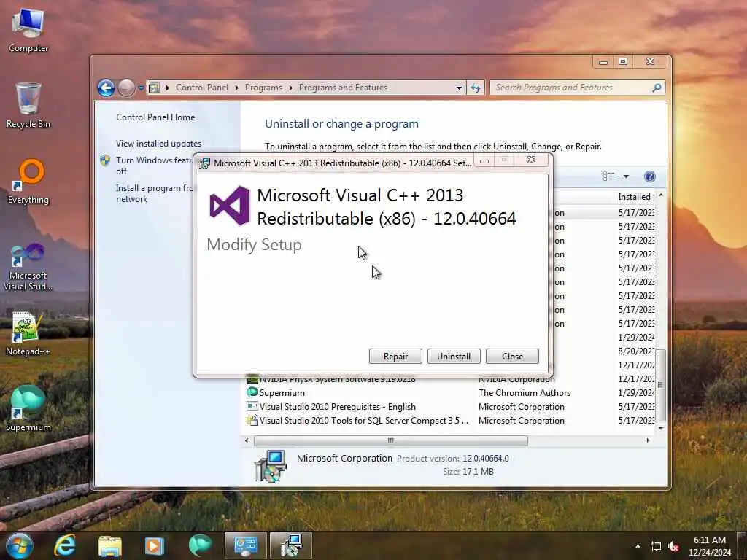Image resolution: width=747 pixels, height=560 pixels.
Task: Expand the arrow after Programs breadcrumb
Action: (290, 87)
